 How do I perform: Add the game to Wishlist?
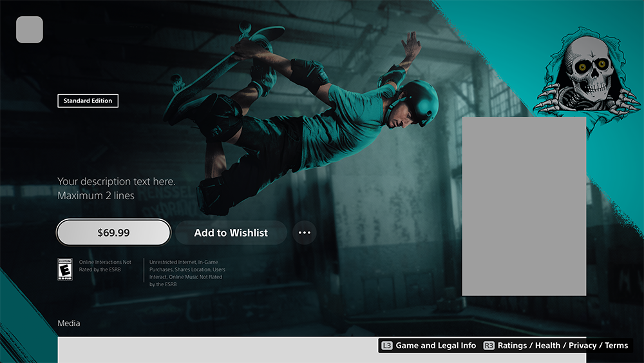coord(231,233)
